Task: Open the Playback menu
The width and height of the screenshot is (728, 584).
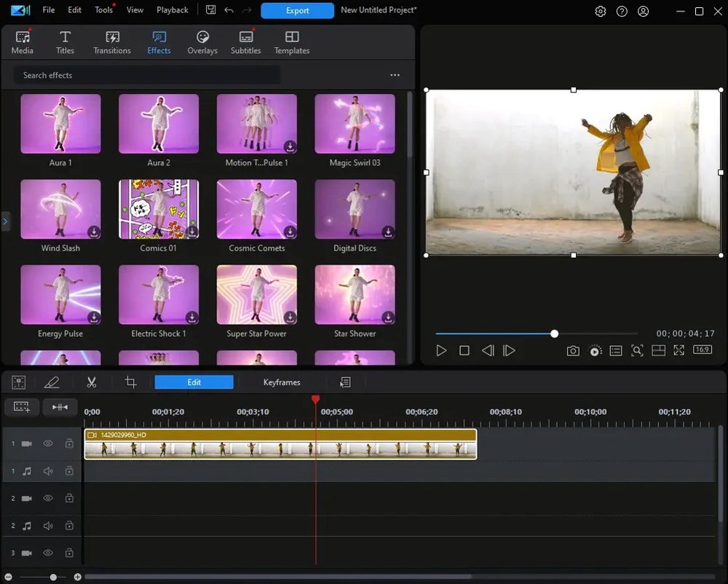Action: pos(173,10)
